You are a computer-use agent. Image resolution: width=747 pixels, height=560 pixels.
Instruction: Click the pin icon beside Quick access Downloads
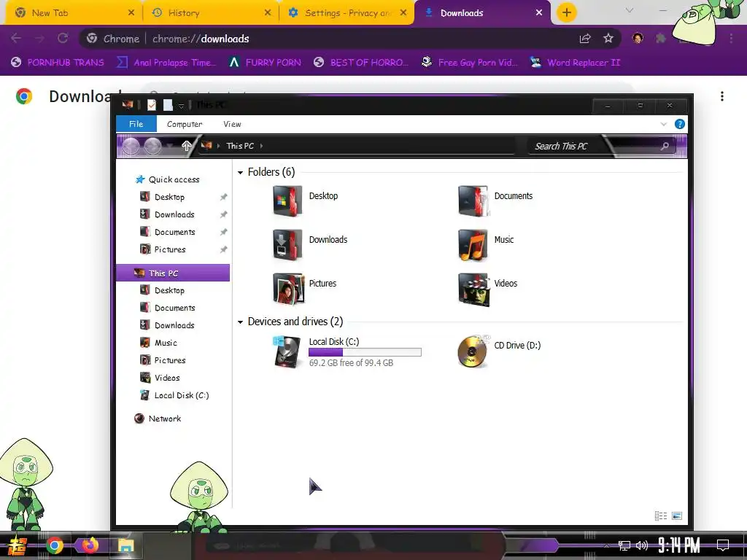[223, 215]
